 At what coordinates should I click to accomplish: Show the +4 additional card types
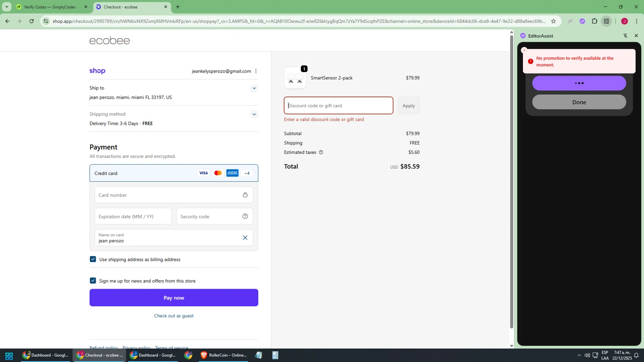[x=247, y=173]
